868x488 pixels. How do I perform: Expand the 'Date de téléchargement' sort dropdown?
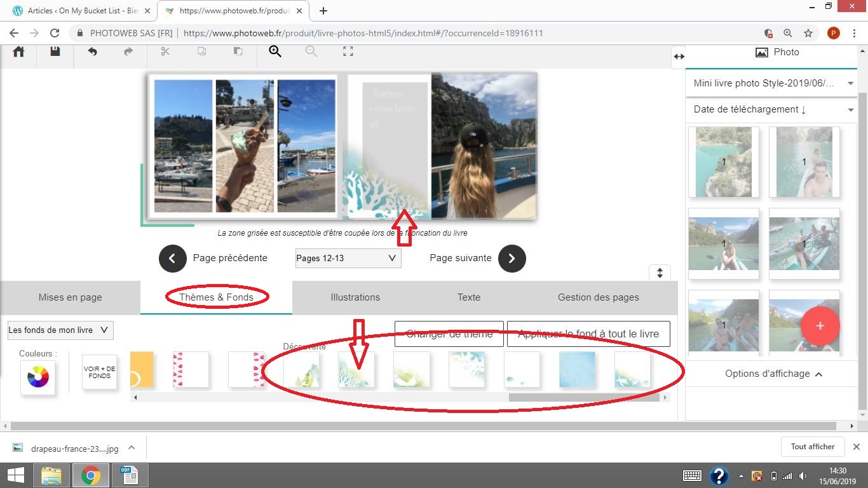771,109
